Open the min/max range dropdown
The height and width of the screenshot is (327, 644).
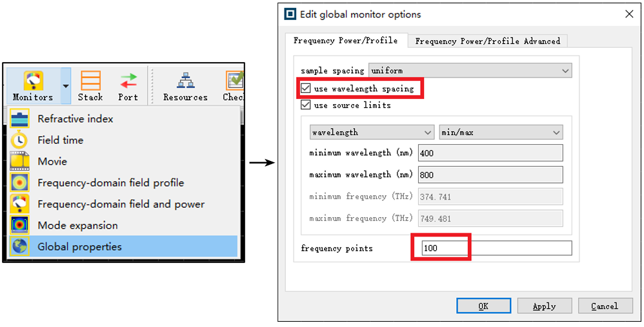[x=500, y=132]
